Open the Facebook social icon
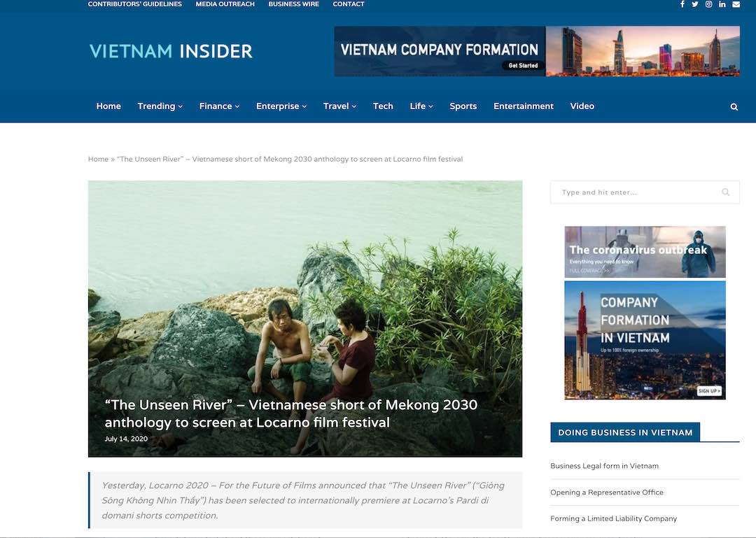This screenshot has height=538, width=756. (682, 4)
